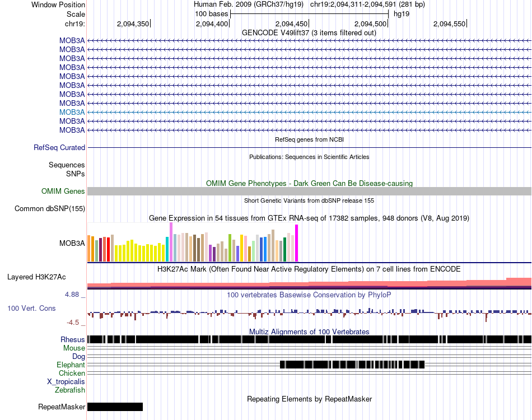The height and width of the screenshot is (420, 532).
Task: Click the pink H3K27Ac signal area
Action: (309, 283)
